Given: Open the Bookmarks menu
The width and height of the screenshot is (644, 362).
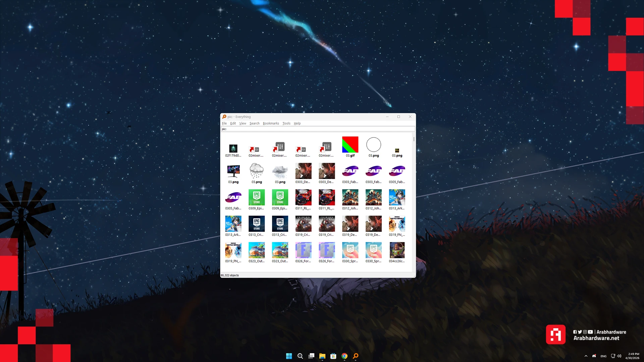Looking at the screenshot, I should [271, 123].
